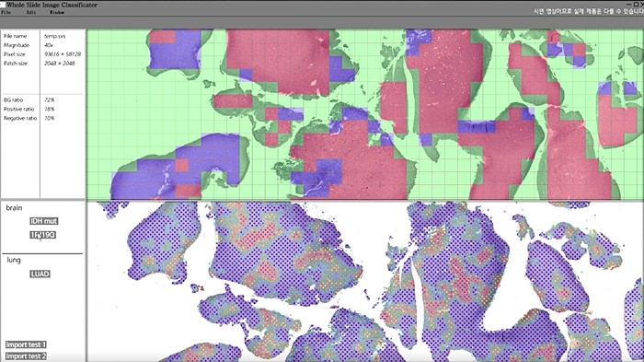Open the Window menu
644x362 pixels.
tap(57, 12)
